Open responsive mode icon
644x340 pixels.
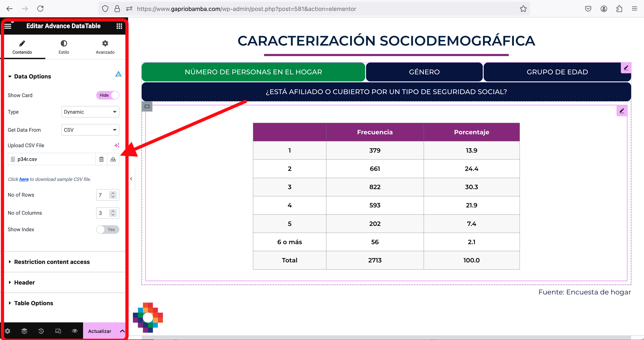[58, 331]
